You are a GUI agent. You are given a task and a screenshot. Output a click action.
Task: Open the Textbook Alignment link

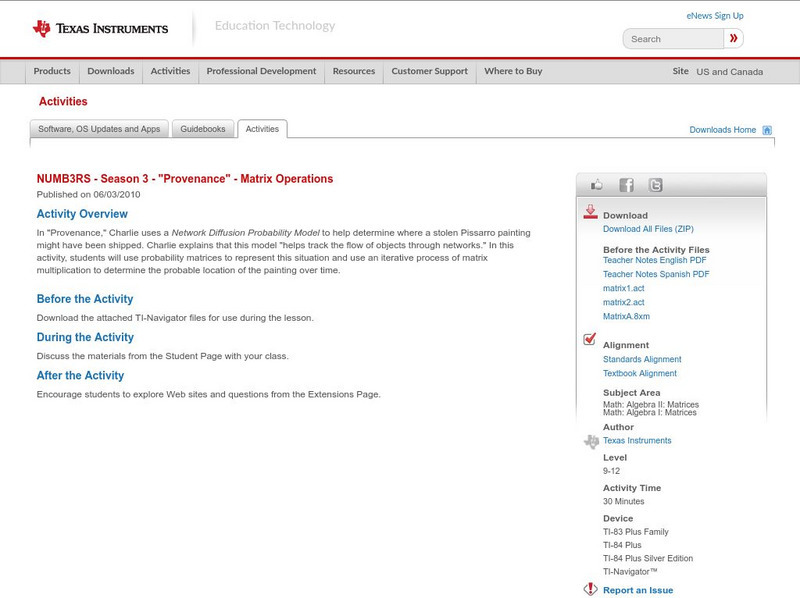click(640, 373)
